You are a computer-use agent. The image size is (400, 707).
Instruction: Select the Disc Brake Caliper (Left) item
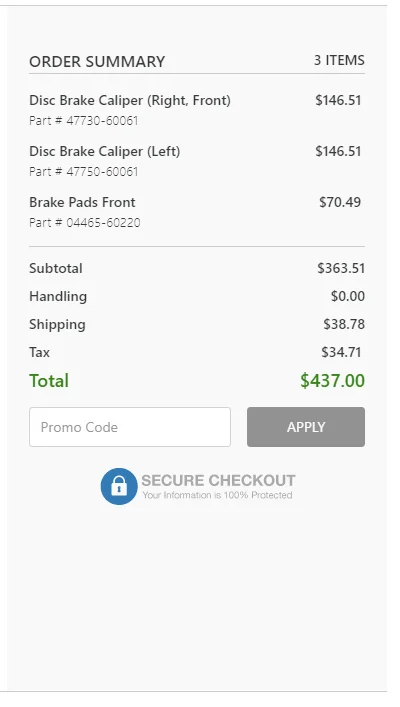pyautogui.click(x=105, y=151)
